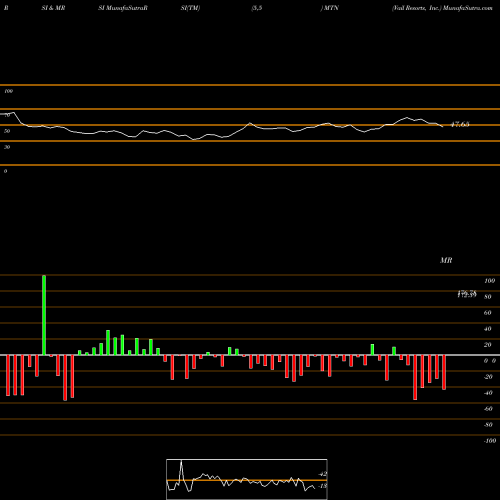Click the MR axis label 40

(x=488, y=329)
